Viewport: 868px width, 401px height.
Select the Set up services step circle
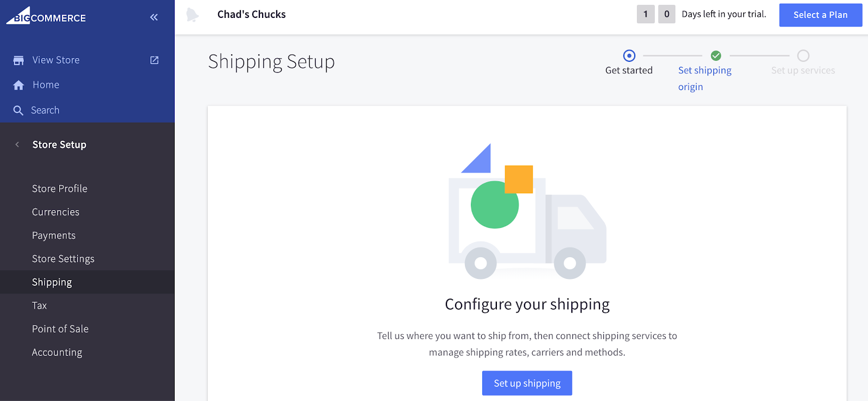pos(803,56)
